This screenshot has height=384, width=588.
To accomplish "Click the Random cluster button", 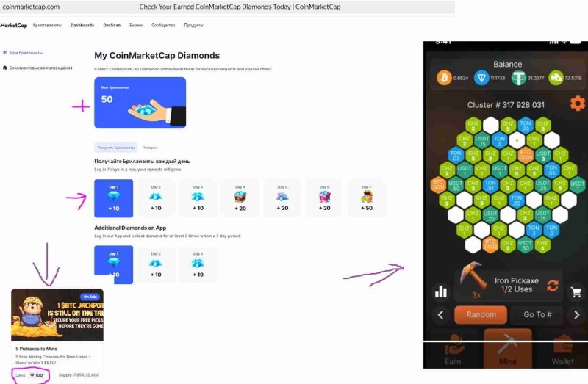I will click(481, 315).
